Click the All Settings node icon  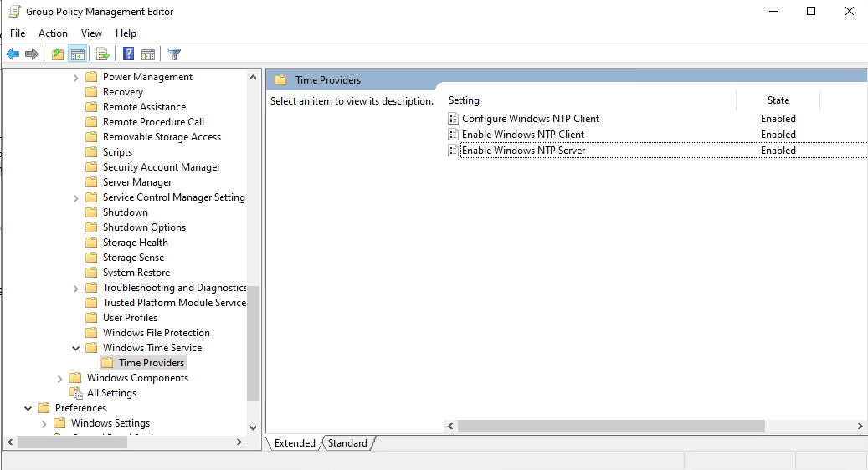pos(76,392)
